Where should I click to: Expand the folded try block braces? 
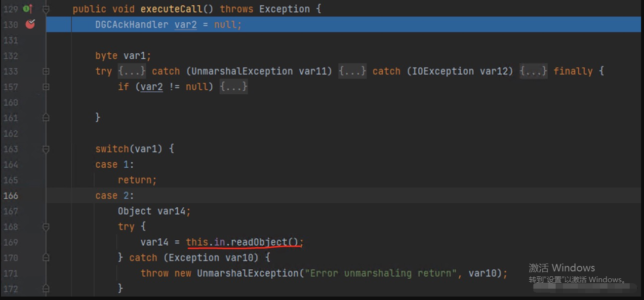coord(132,71)
